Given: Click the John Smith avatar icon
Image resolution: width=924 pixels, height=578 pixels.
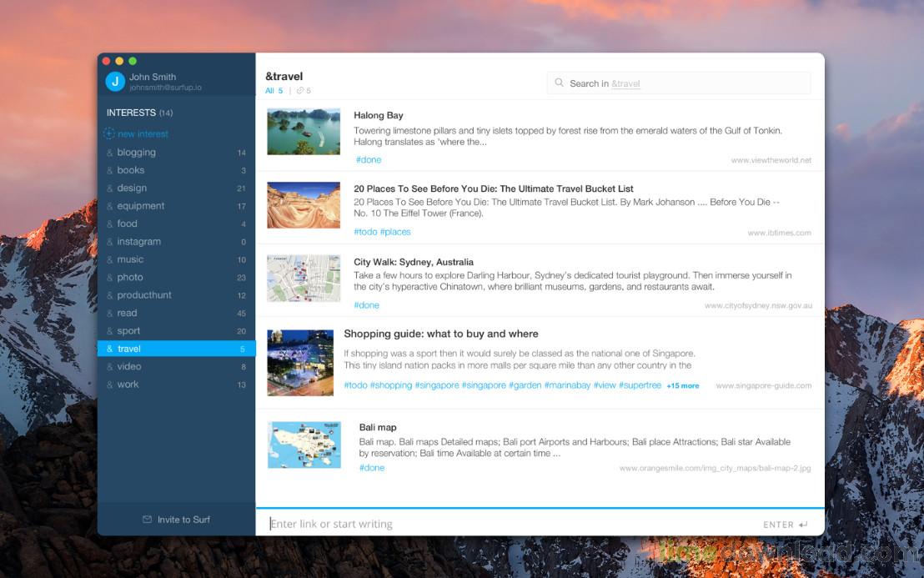Looking at the screenshot, I should [115, 81].
